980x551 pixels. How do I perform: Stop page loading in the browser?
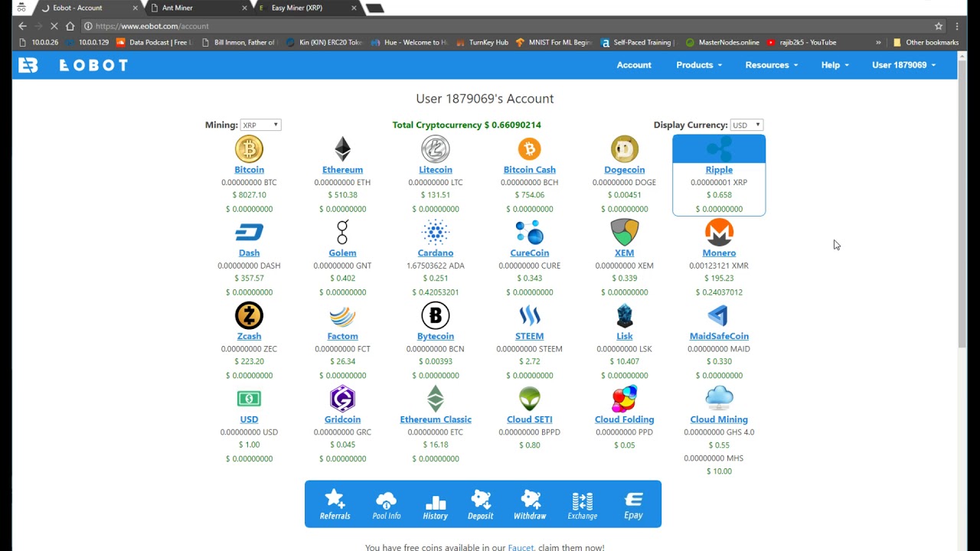[54, 26]
